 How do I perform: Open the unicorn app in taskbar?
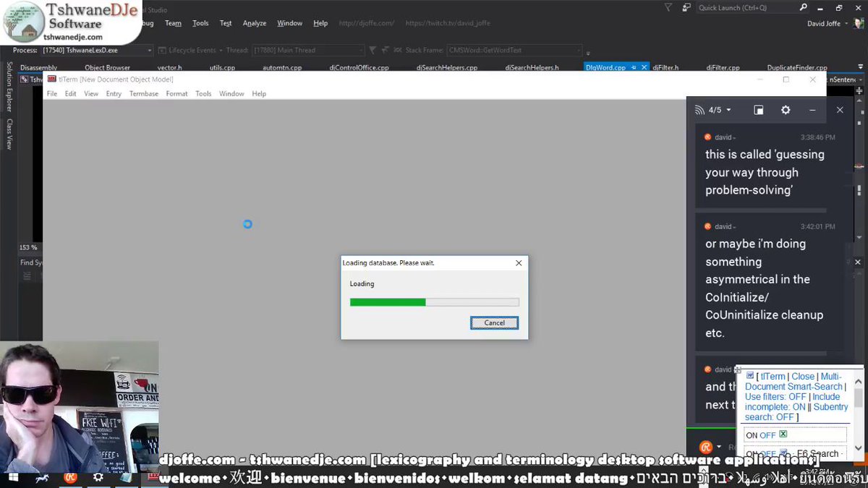pos(41,477)
